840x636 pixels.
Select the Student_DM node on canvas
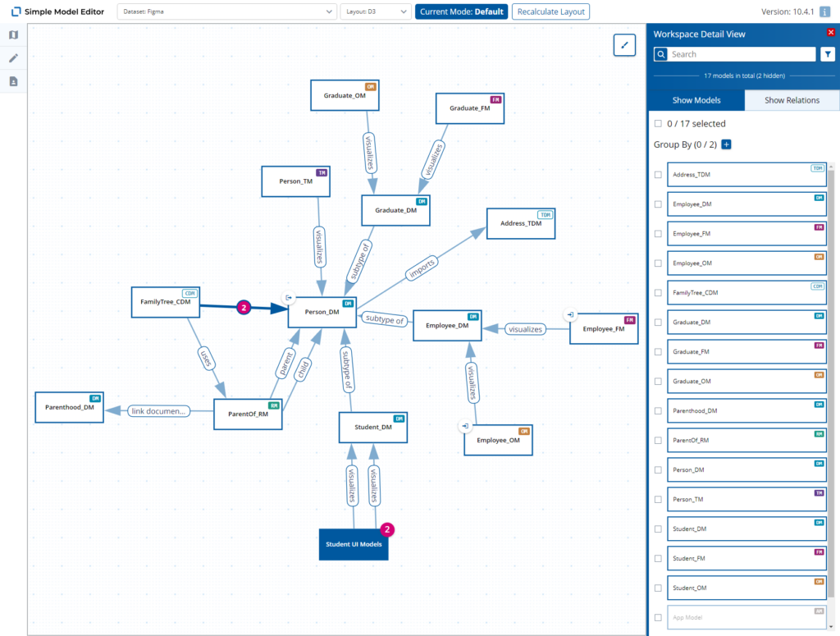click(x=373, y=427)
